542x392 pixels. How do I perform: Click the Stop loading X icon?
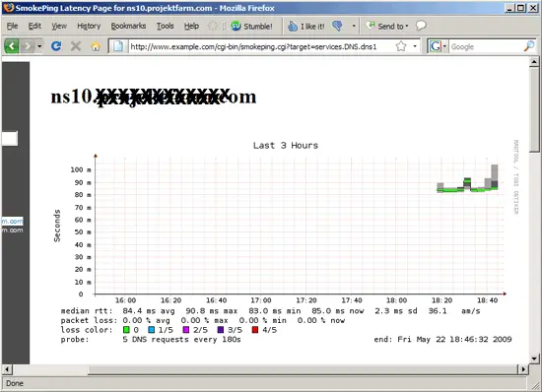pyautogui.click(x=76, y=46)
